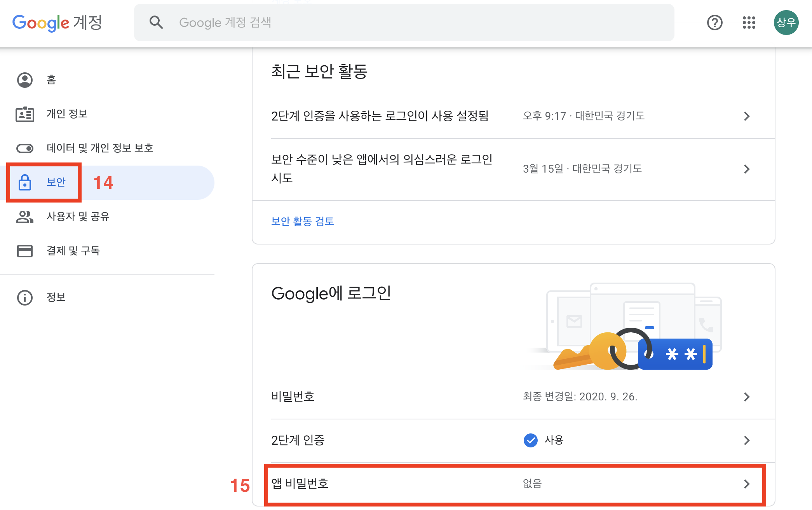Viewport: 812px width, 510px height.
Task: Click chevron on 앱 비밀번호 row
Action: coord(747,484)
